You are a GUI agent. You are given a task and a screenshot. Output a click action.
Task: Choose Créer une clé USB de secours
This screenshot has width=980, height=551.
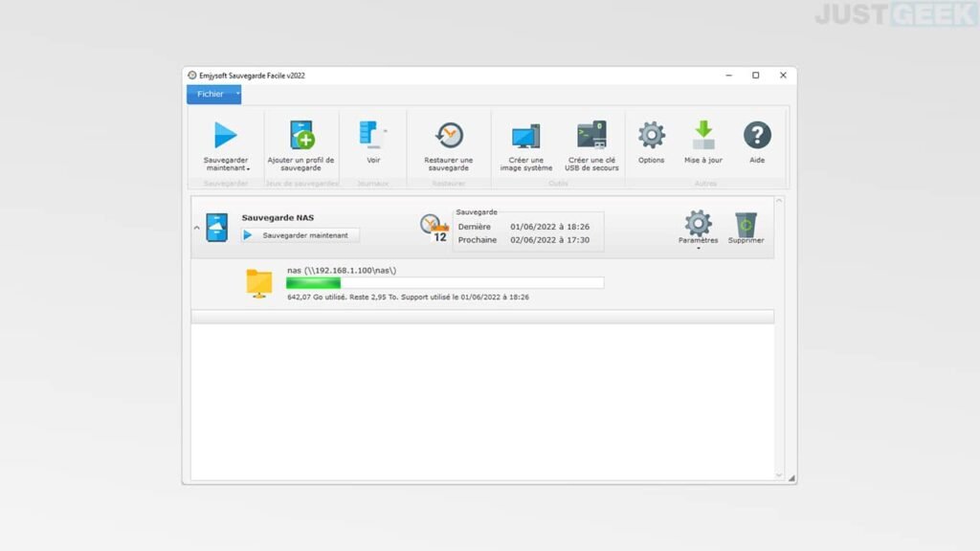591,145
